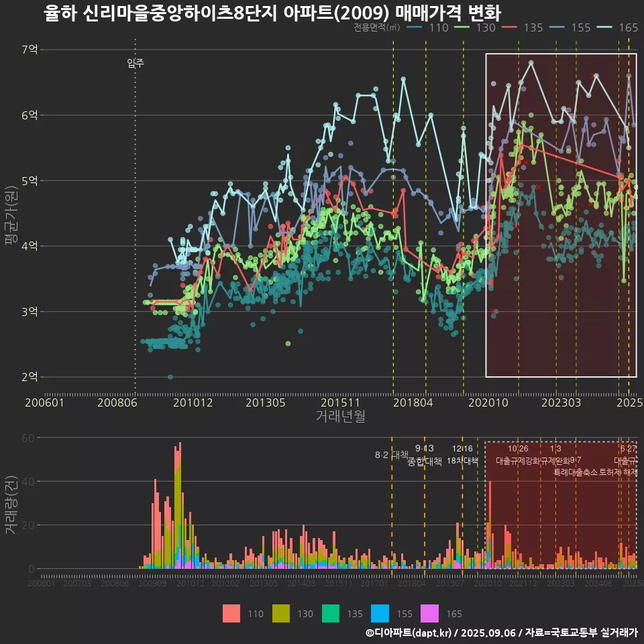The height and width of the screenshot is (644, 644).
Task: Click the 201511 label on price chart
Action: 340,402
